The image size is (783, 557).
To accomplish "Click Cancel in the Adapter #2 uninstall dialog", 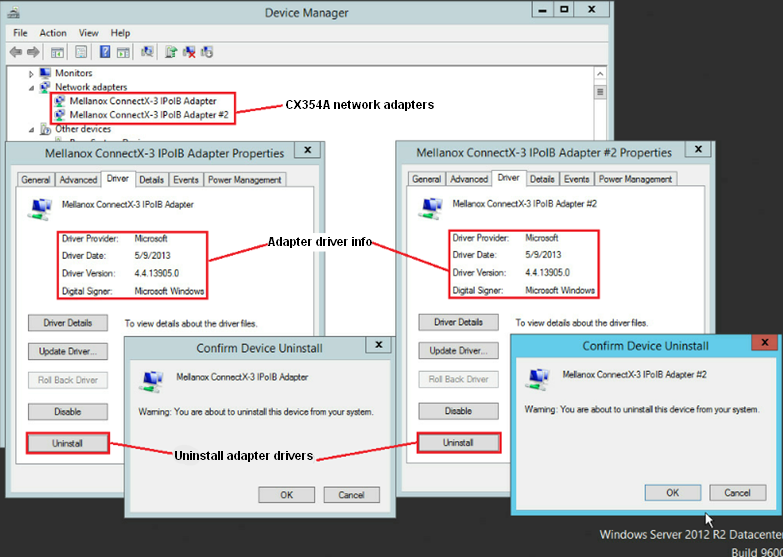I will (738, 493).
